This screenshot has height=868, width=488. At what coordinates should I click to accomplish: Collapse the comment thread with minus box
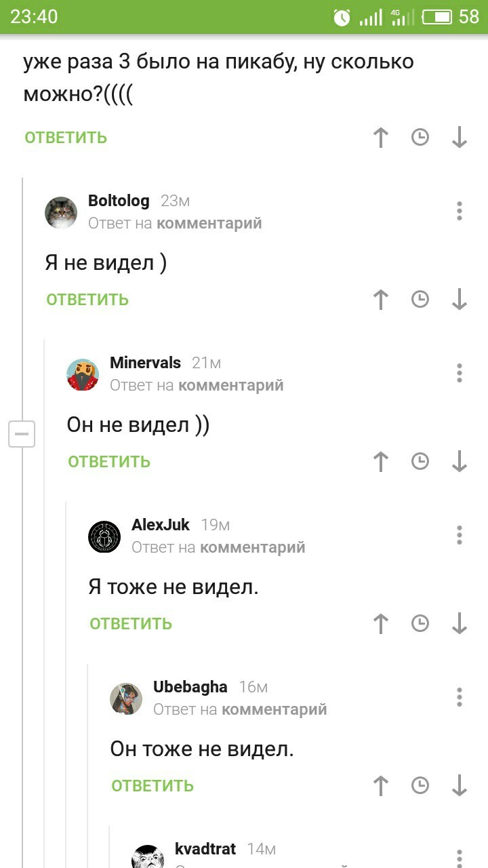click(x=22, y=434)
